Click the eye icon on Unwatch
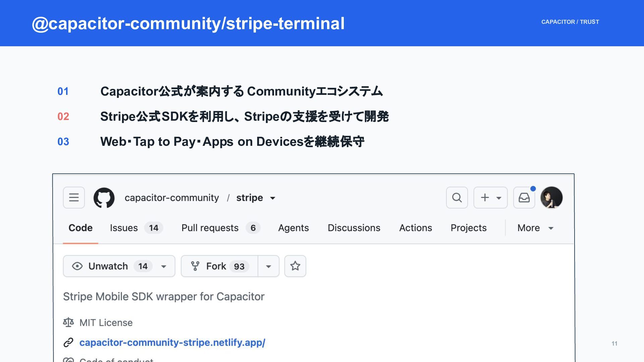 pos(77,266)
